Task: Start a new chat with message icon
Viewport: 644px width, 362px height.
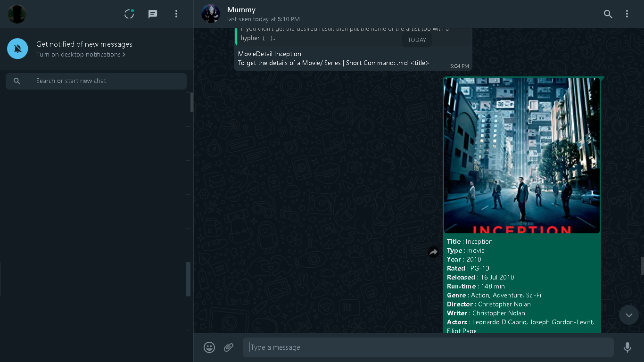Action: pos(153,14)
